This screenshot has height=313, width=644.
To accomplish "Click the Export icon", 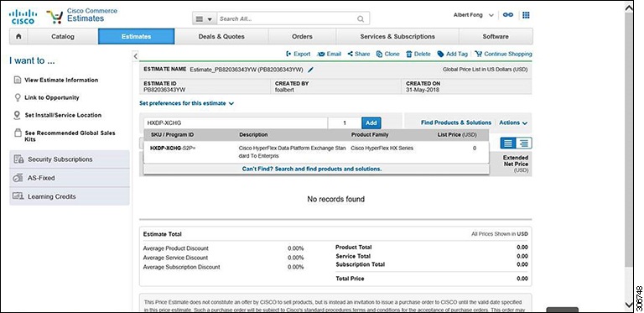I will (x=289, y=55).
